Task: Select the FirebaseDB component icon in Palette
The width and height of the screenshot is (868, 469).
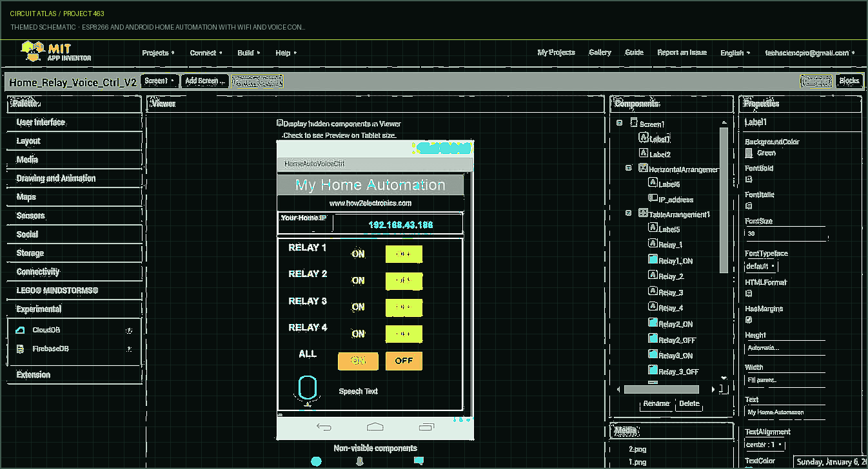Action: coord(20,349)
